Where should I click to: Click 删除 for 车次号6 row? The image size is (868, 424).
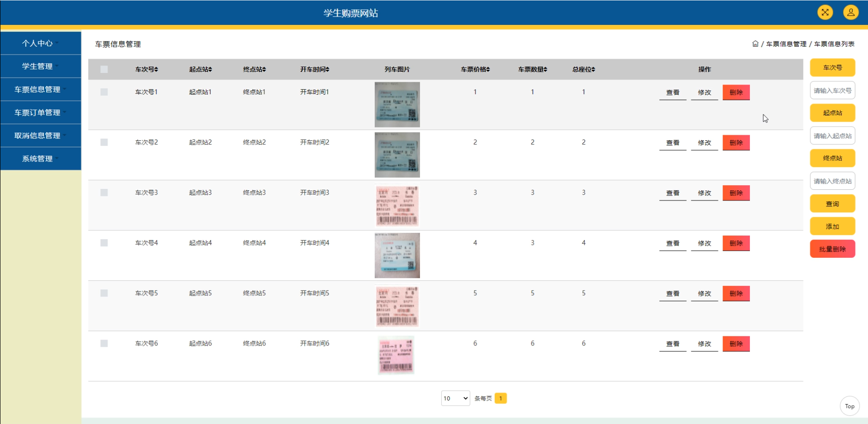[x=736, y=344]
